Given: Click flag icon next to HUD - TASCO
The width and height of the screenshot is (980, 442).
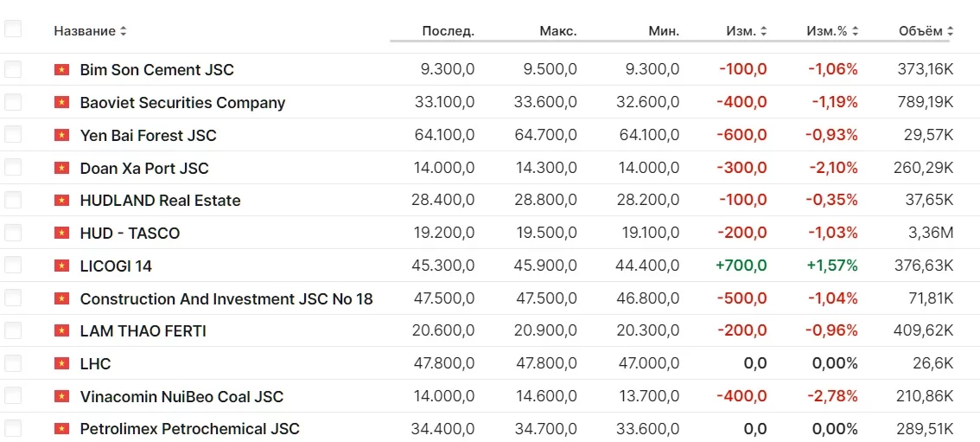Looking at the screenshot, I should tap(61, 234).
